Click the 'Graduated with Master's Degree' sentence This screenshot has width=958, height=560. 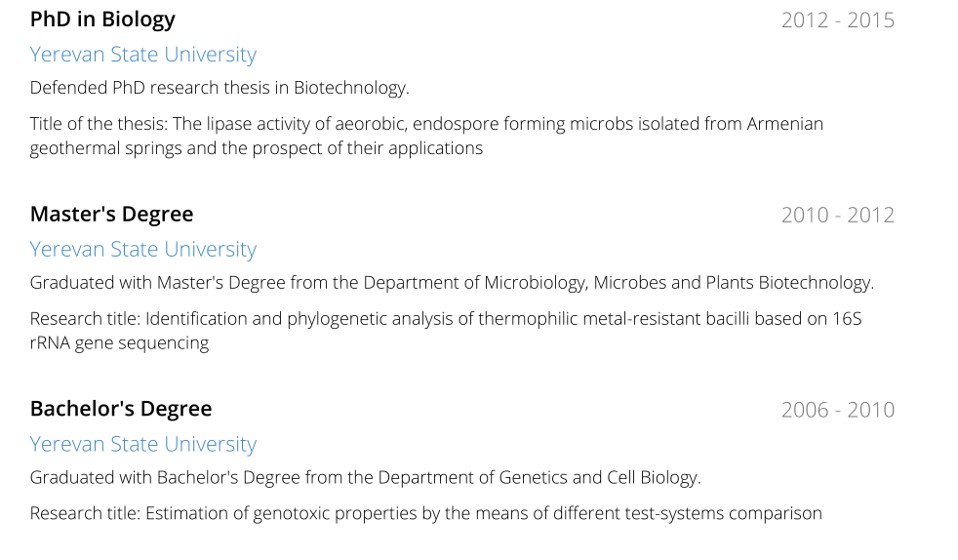pos(452,283)
